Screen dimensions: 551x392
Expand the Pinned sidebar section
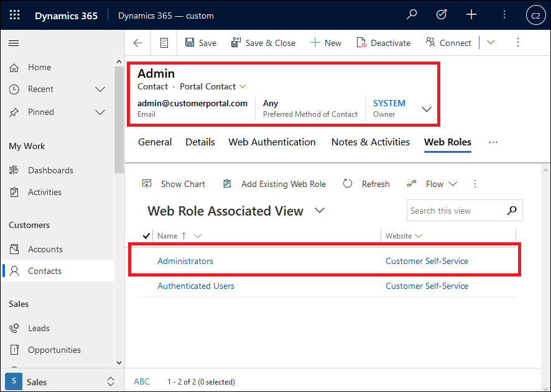[x=100, y=112]
